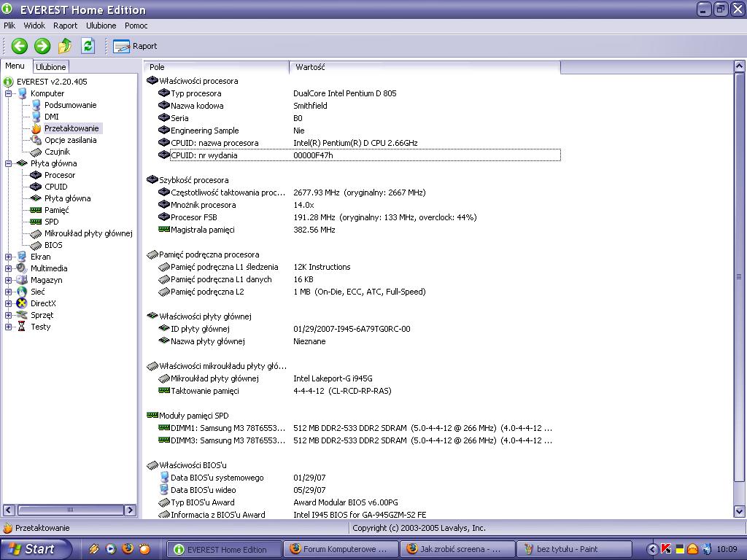Open the Ulubione menu in the menu bar
747x560 pixels.
click(x=101, y=26)
